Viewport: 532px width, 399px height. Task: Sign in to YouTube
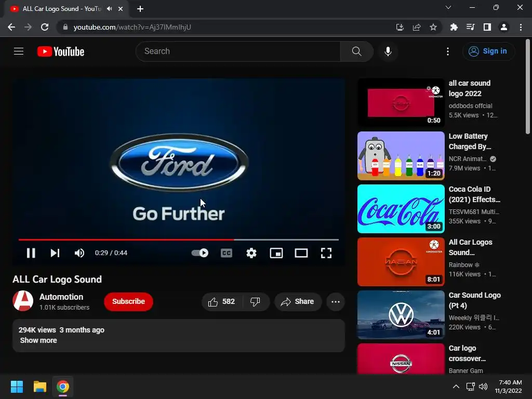click(488, 51)
